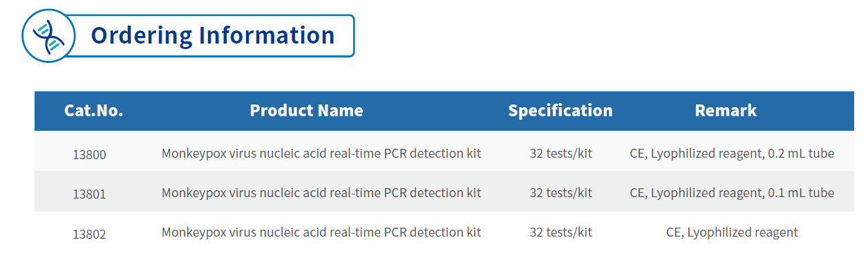Select catalog number 13802
This screenshot has height=256, width=868.
[x=89, y=234]
